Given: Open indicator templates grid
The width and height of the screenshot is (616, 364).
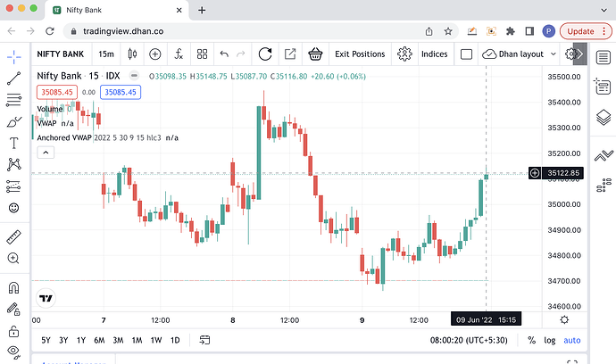Looking at the screenshot, I should click(x=202, y=54).
